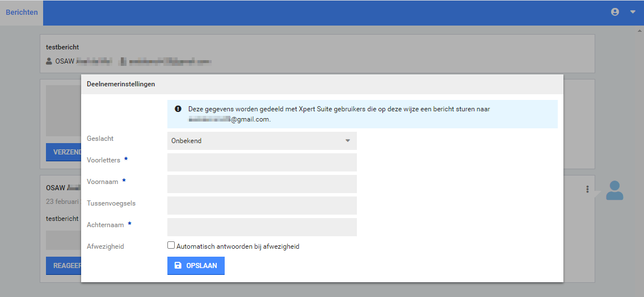This screenshot has width=644, height=297.
Task: Click the exclamation info icon in notice
Action: [x=178, y=109]
